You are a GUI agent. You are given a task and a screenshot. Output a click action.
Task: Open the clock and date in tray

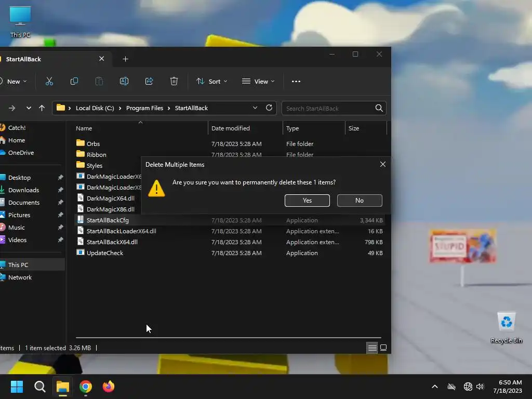click(x=507, y=387)
